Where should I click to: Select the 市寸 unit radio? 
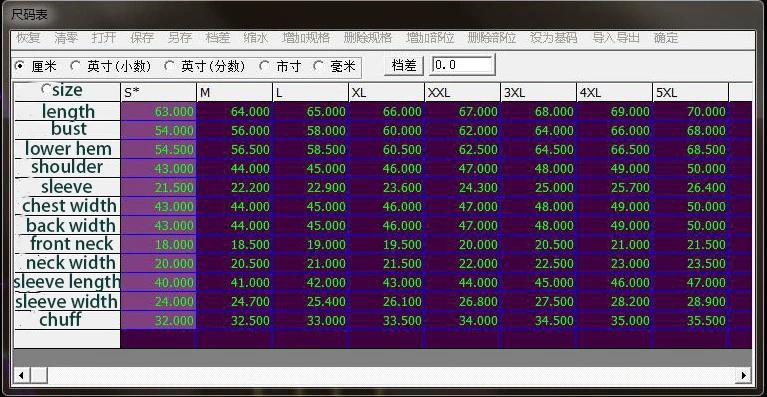pos(280,66)
